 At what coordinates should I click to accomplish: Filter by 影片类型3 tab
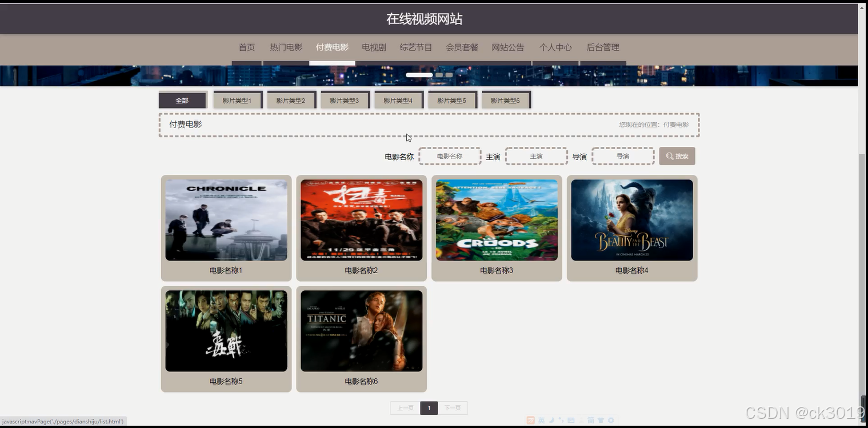(x=345, y=100)
